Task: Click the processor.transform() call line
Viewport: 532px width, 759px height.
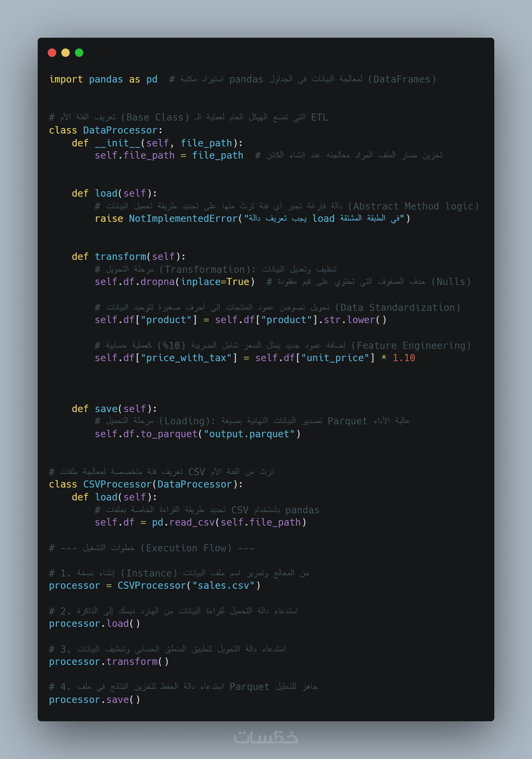Action: (109, 661)
